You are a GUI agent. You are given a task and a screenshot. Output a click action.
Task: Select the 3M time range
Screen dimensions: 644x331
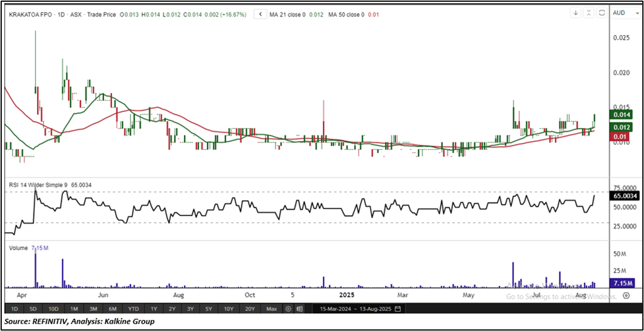click(x=93, y=309)
